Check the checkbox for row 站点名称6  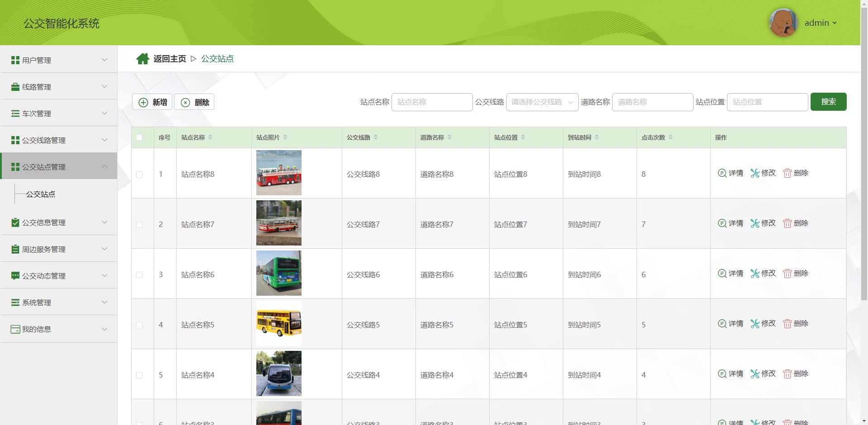(x=139, y=275)
